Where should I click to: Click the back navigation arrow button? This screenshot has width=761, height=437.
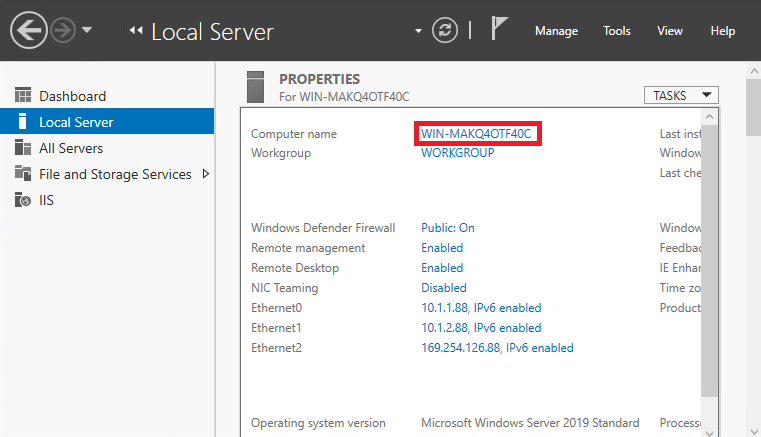point(29,30)
